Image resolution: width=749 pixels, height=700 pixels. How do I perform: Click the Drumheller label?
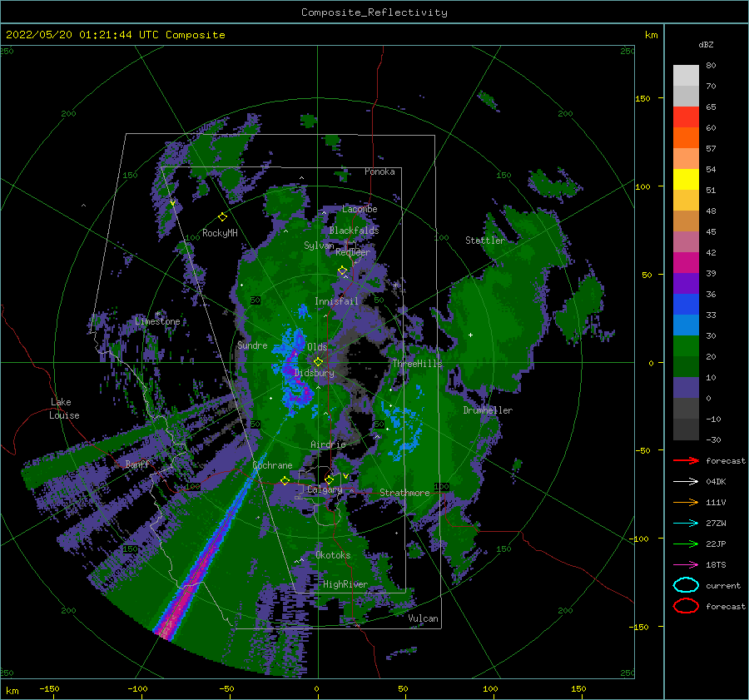pyautogui.click(x=488, y=410)
